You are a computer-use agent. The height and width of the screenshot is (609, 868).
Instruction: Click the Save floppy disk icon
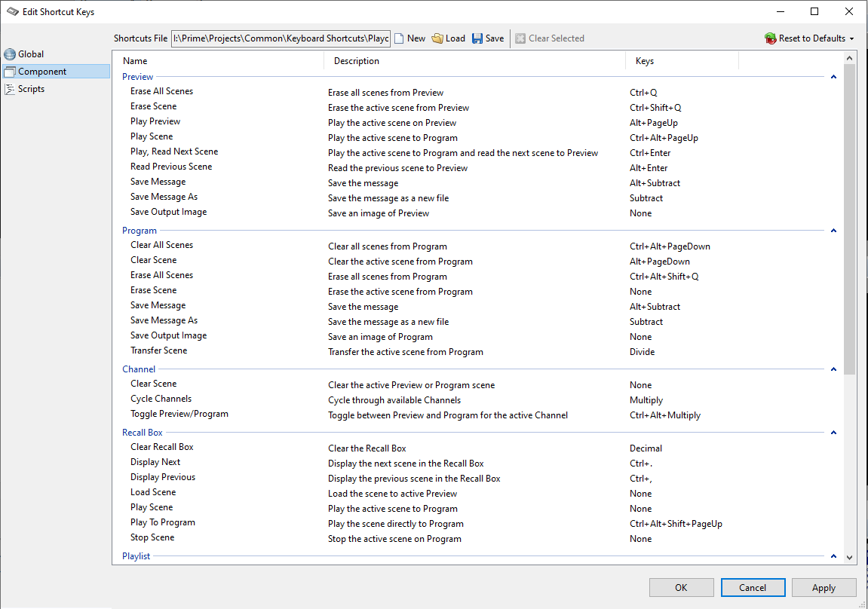click(477, 38)
